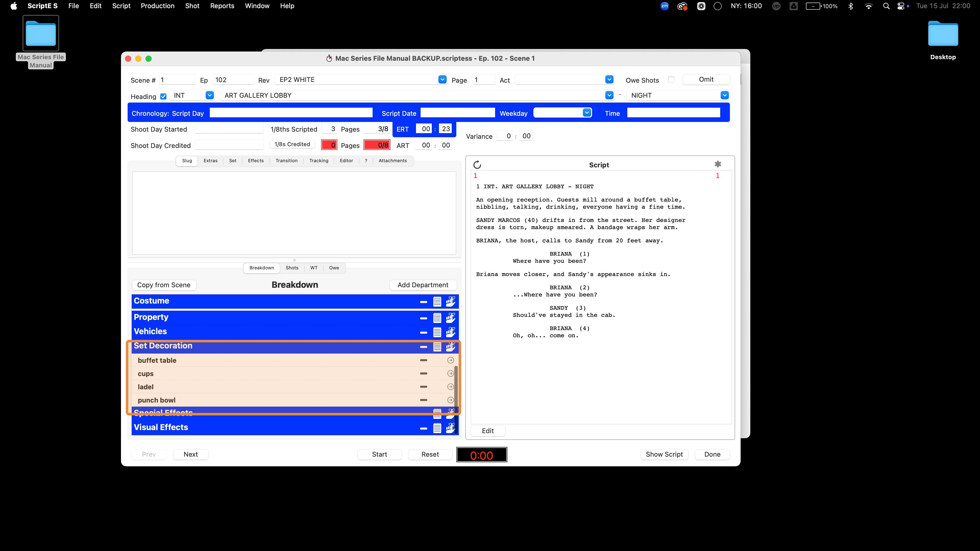Click the asterisk icon in the Script panel

pos(717,164)
